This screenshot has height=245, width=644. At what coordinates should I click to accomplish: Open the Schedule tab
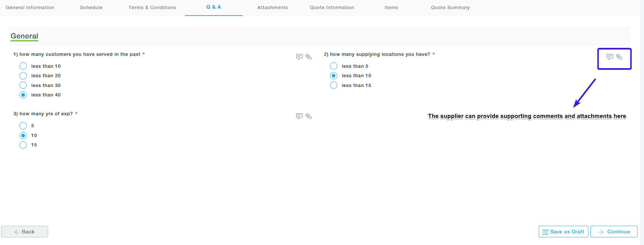pos(91,8)
